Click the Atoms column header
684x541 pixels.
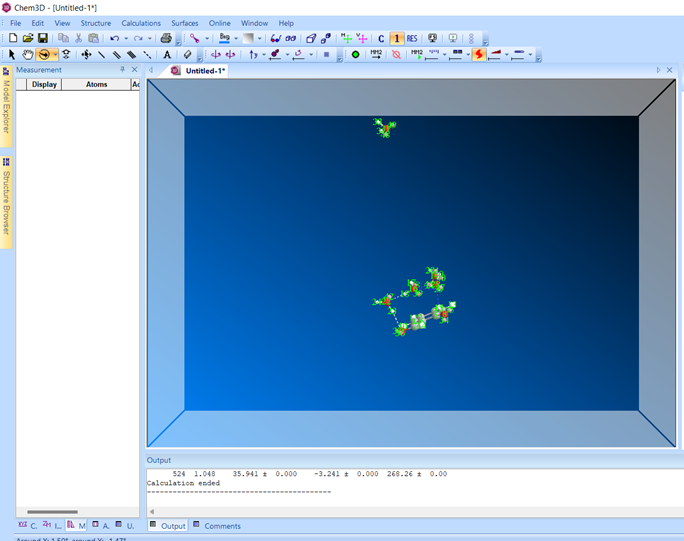(x=96, y=84)
